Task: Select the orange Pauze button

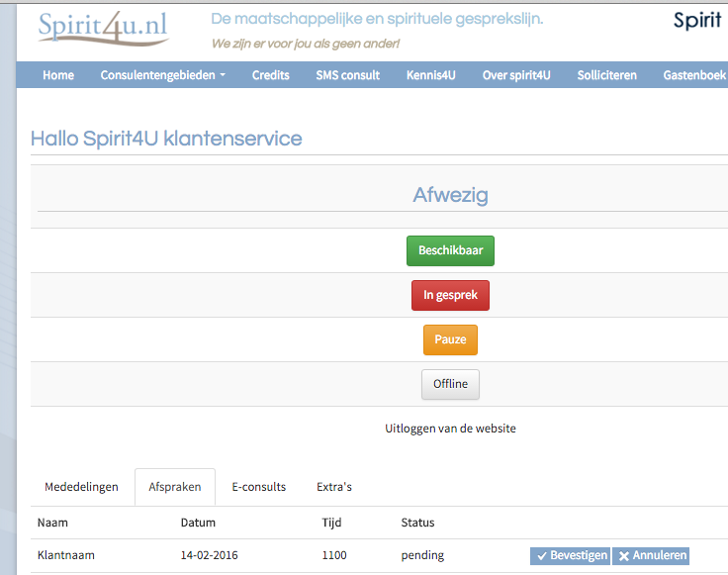Action: coord(450,340)
